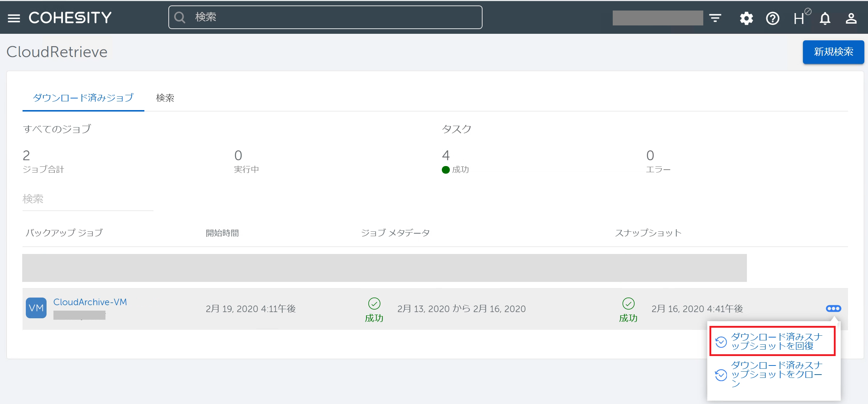Viewport: 868px width, 404px height.
Task: Click the 開始時間 column header
Action: (x=223, y=233)
